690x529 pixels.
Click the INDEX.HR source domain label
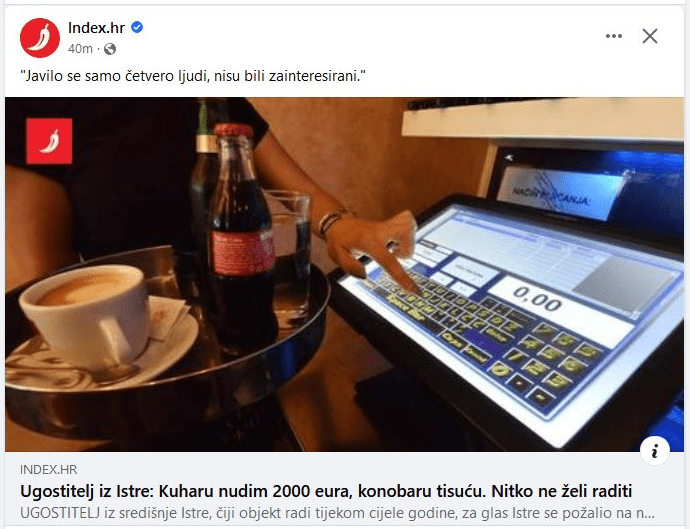click(x=48, y=470)
